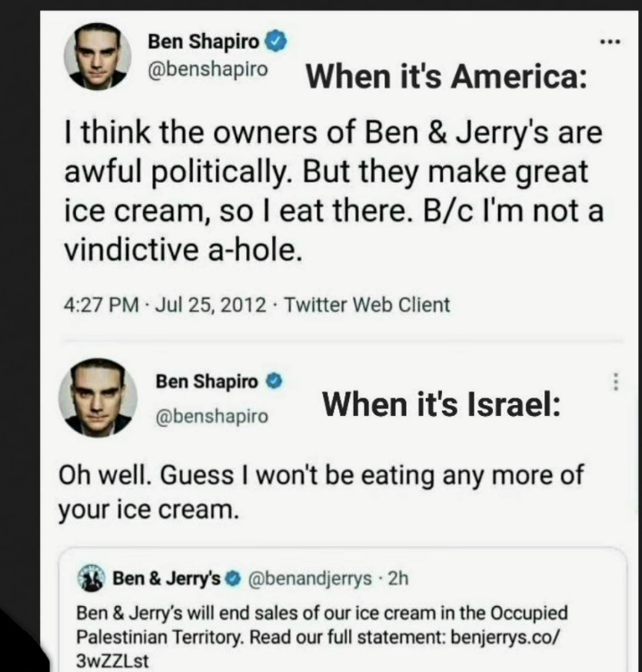Viewport: 642px width, 672px height.
Task: Click the Twitter Web Client source link
Action: point(367,304)
